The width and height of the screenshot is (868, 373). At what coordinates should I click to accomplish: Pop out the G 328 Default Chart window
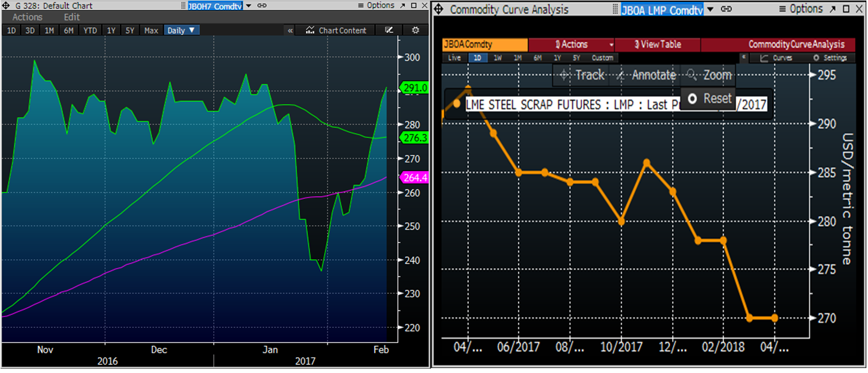click(403, 5)
